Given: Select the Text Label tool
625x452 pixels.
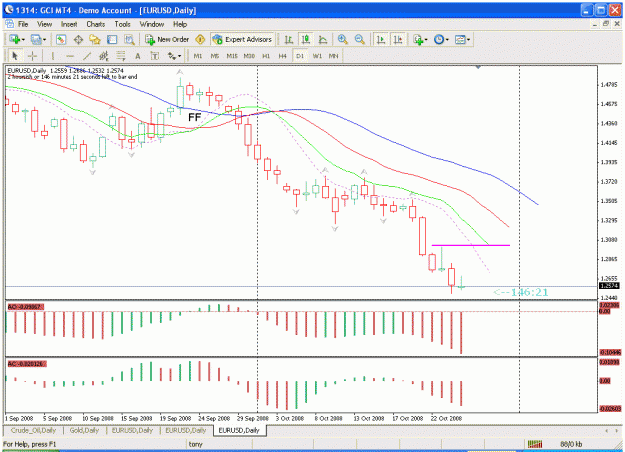Looking at the screenshot, I should (x=155, y=56).
